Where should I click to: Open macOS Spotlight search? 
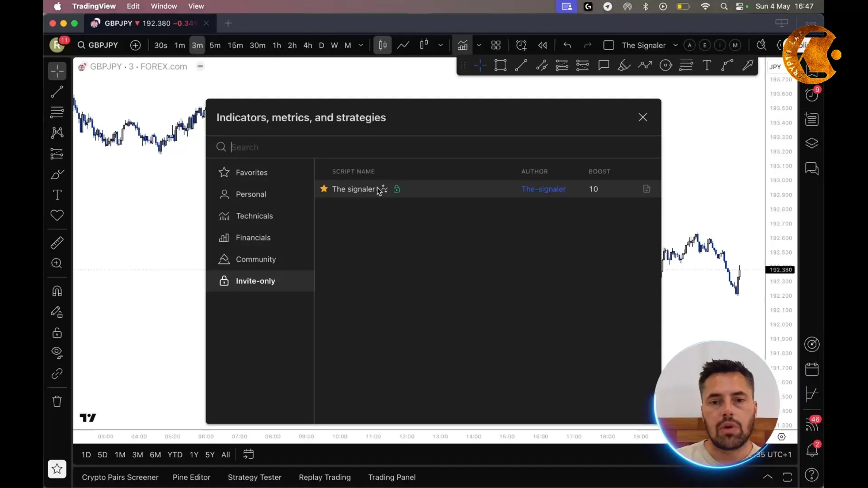tap(724, 6)
